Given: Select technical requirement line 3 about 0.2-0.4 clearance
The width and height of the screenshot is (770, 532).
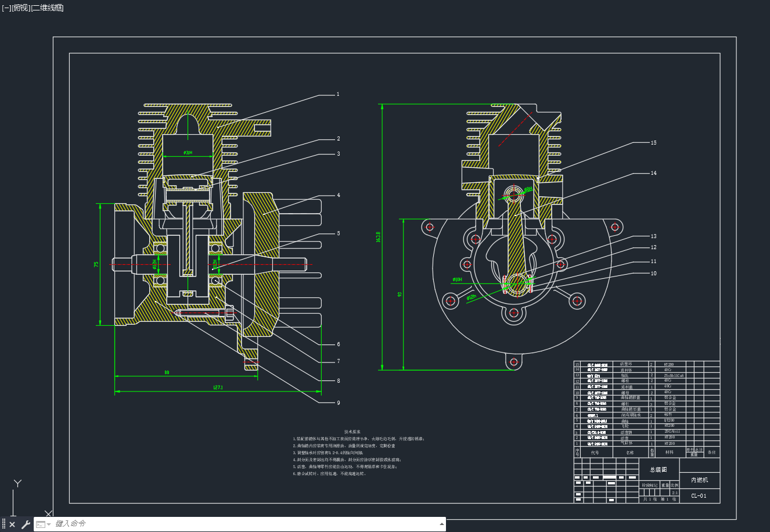Looking at the screenshot, I should [x=328, y=452].
